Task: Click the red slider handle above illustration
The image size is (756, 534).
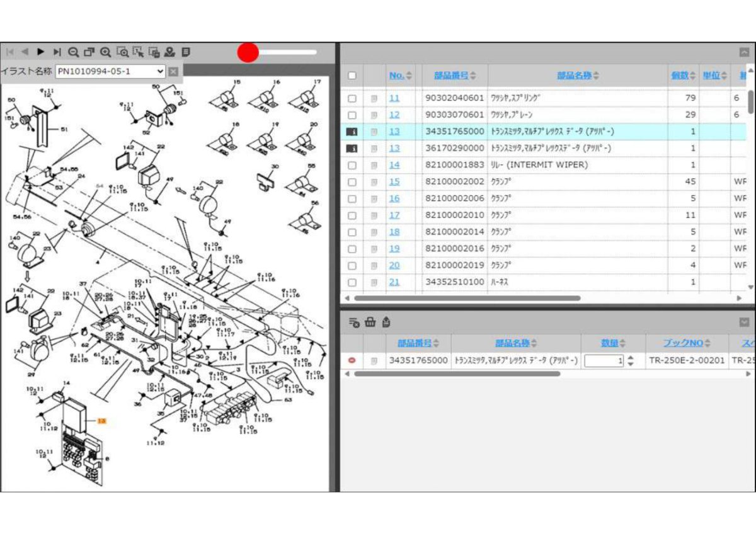Action: (x=248, y=52)
